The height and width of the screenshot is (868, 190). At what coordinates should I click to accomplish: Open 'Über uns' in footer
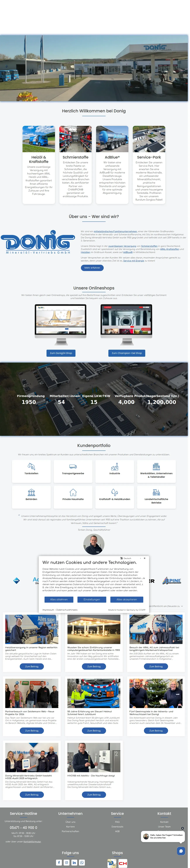click(70, 822)
